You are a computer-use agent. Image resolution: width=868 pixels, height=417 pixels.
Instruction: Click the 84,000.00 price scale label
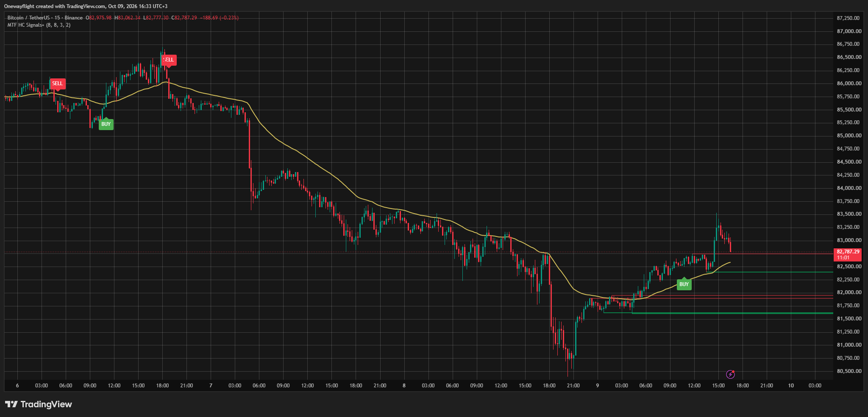pos(849,188)
